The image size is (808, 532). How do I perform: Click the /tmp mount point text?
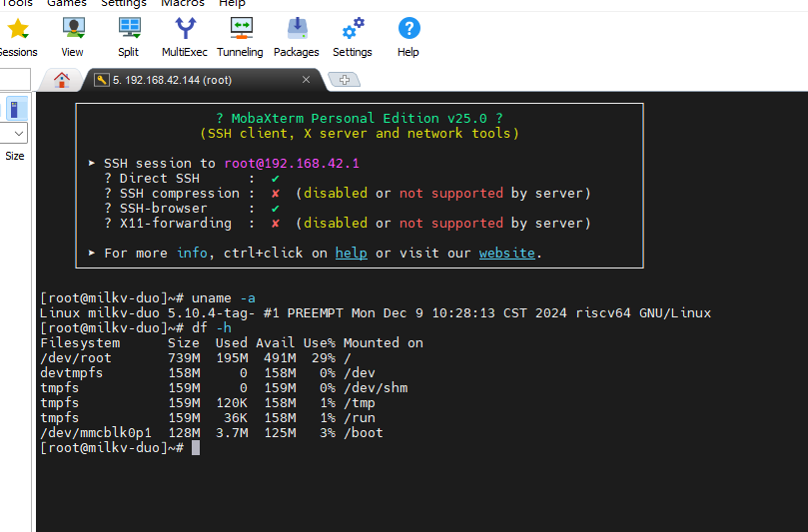click(360, 402)
